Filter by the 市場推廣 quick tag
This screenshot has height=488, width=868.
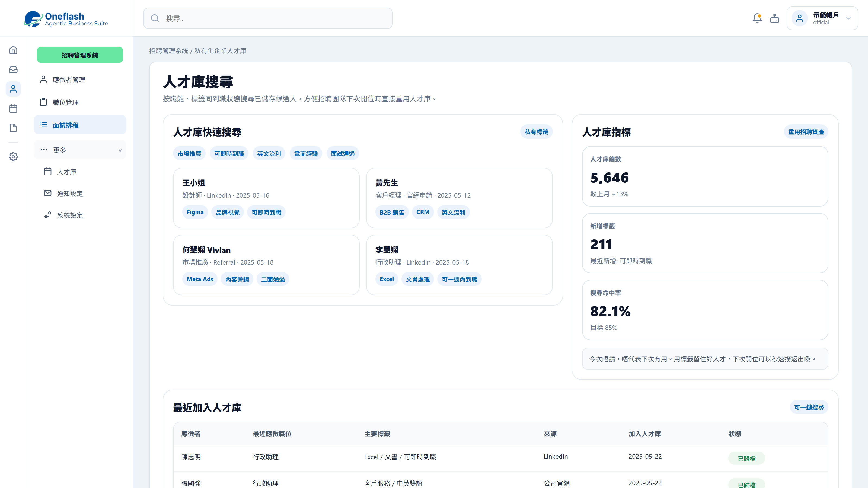point(189,153)
